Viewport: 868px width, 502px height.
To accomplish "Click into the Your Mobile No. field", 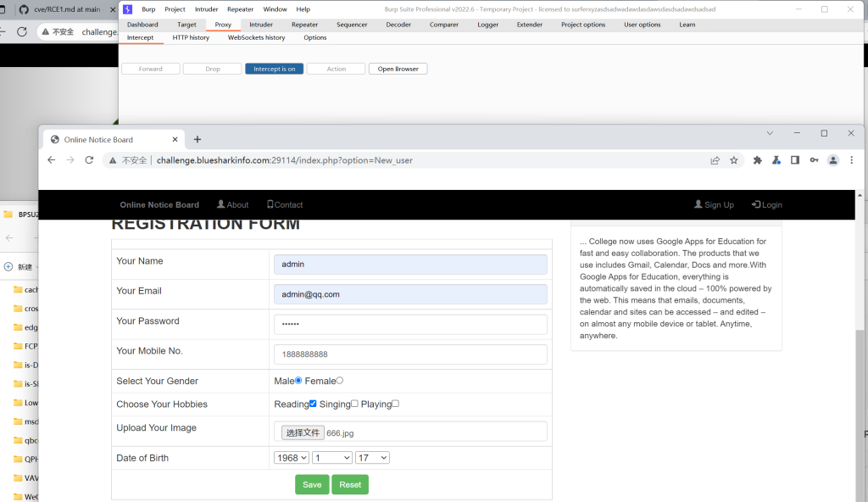I will (410, 354).
